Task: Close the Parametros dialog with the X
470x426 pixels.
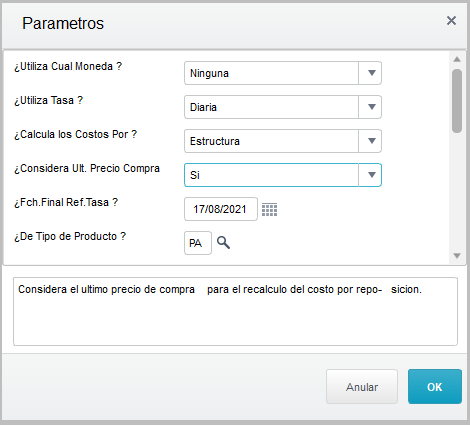Action: coord(451,21)
